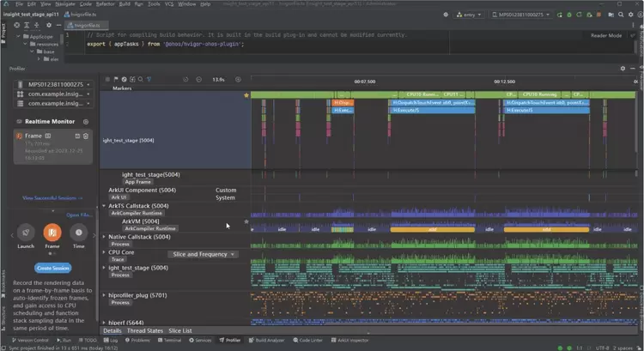The image size is (644, 351).
Task: Click the 00:07.500 mark on timeline ruler
Action: coord(365,82)
